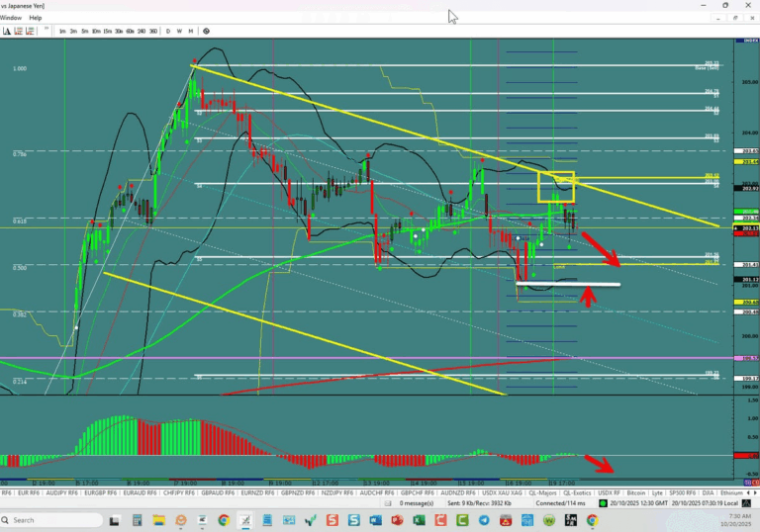Select the SP500 RF6 tab

coord(683,492)
